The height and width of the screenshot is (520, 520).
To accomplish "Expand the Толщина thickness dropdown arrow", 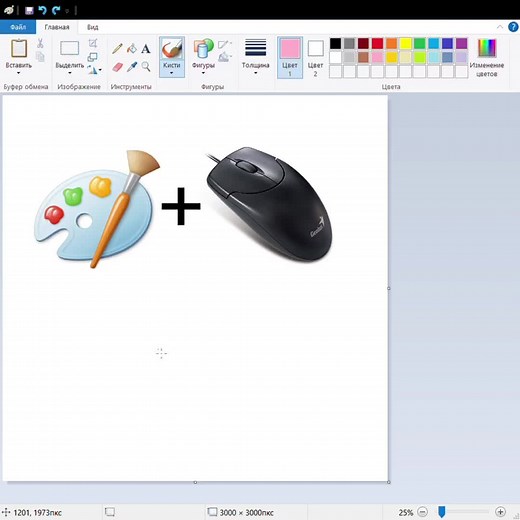I will [x=256, y=73].
